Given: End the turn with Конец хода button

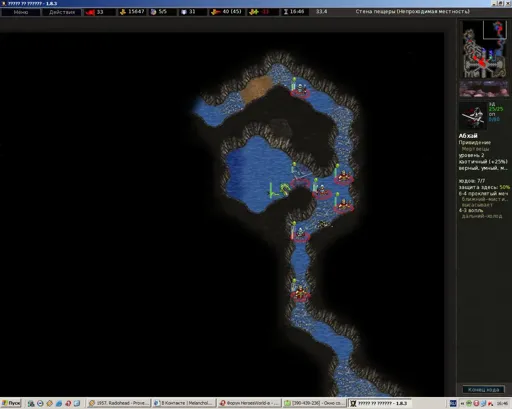Looking at the screenshot, I should click(x=483, y=389).
